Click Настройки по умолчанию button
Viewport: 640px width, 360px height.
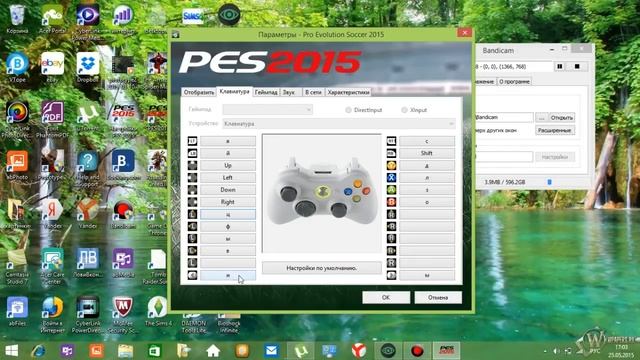tap(322, 268)
